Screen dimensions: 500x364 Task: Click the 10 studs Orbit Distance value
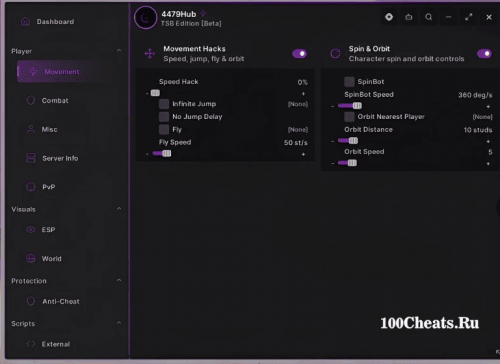(478, 130)
